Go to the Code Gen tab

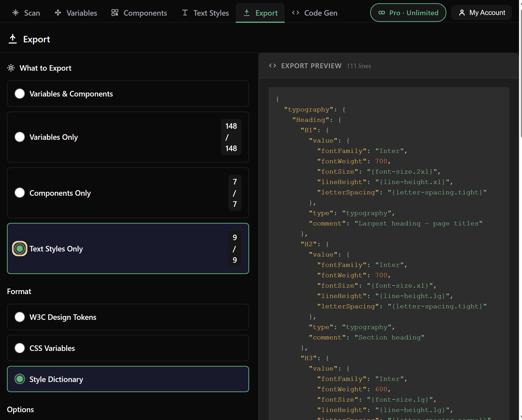315,13
